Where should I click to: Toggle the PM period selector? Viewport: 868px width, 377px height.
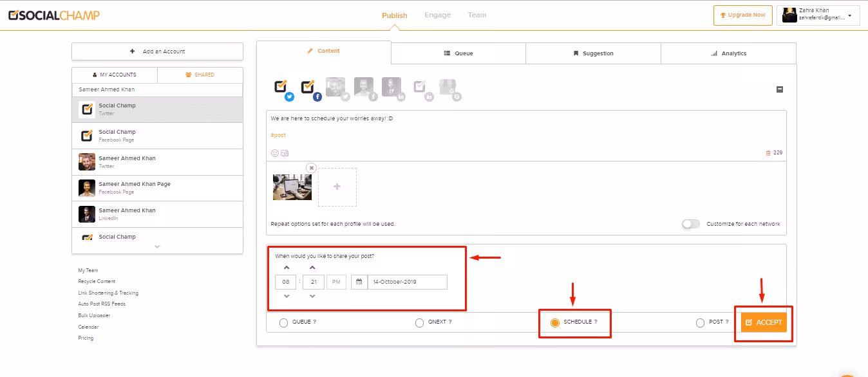pyautogui.click(x=336, y=282)
